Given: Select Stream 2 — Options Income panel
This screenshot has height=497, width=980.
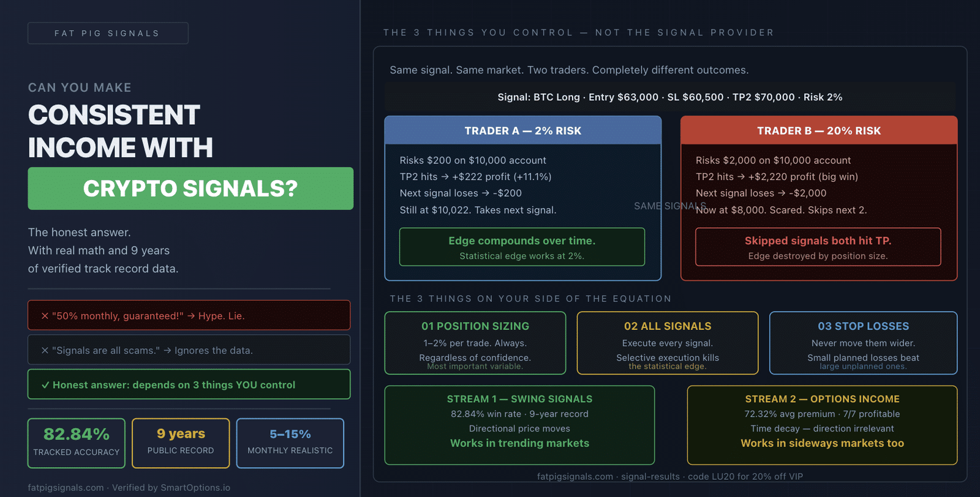Looking at the screenshot, I should tap(823, 425).
